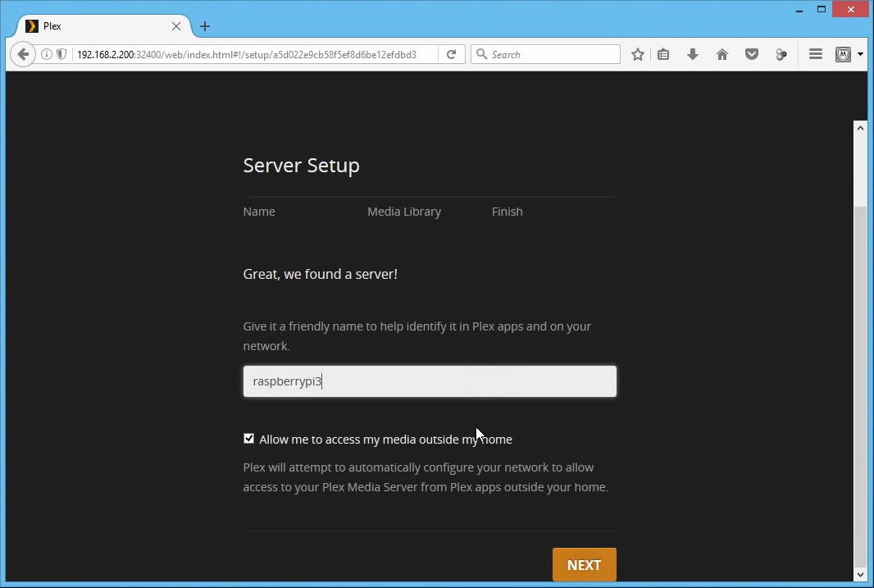Minimize the browser window
This screenshot has width=874, height=588.
[799, 10]
